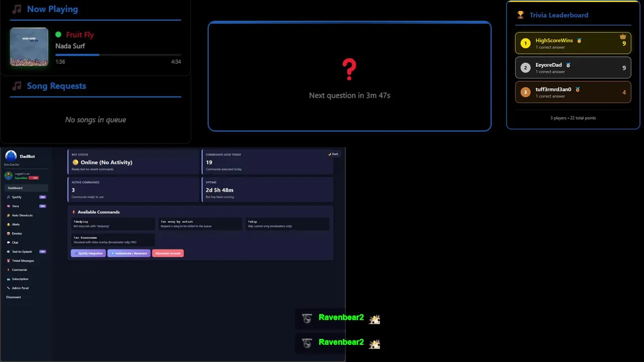Viewport: 644px width, 362px height.
Task: Select HighScoreWins leaderboard row
Action: click(573, 43)
